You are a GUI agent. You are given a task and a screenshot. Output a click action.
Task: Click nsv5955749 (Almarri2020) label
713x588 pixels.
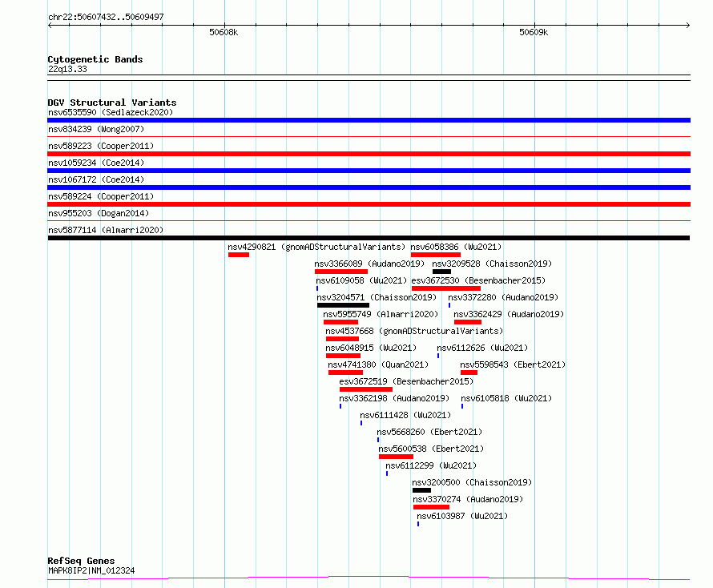[x=381, y=314]
